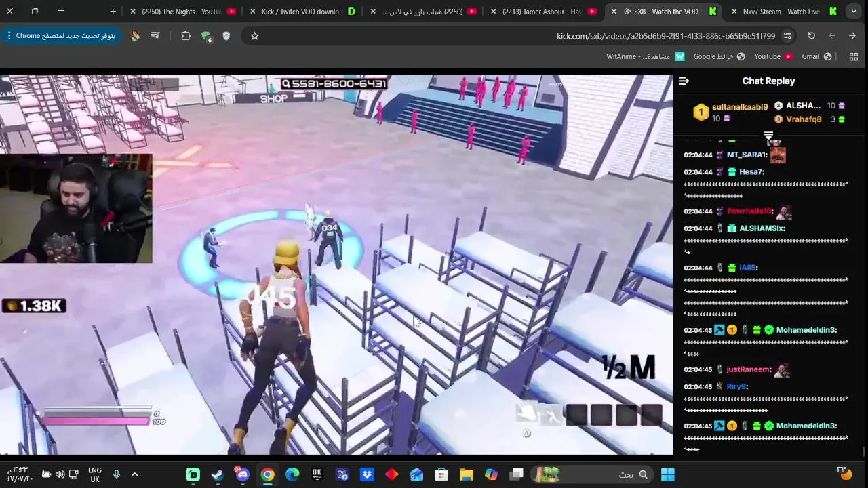Image resolution: width=868 pixels, height=488 pixels.
Task: Click chat username ALSHAMSIx
Action: click(x=761, y=228)
